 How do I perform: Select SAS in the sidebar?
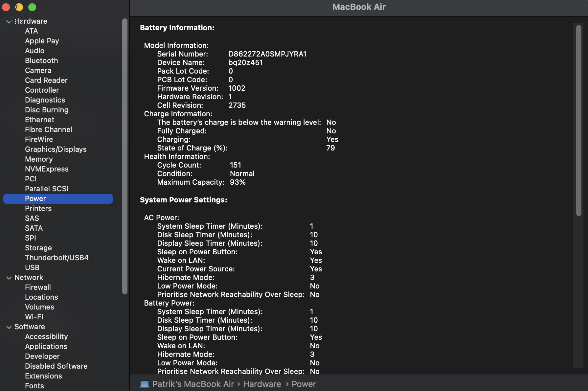32,218
